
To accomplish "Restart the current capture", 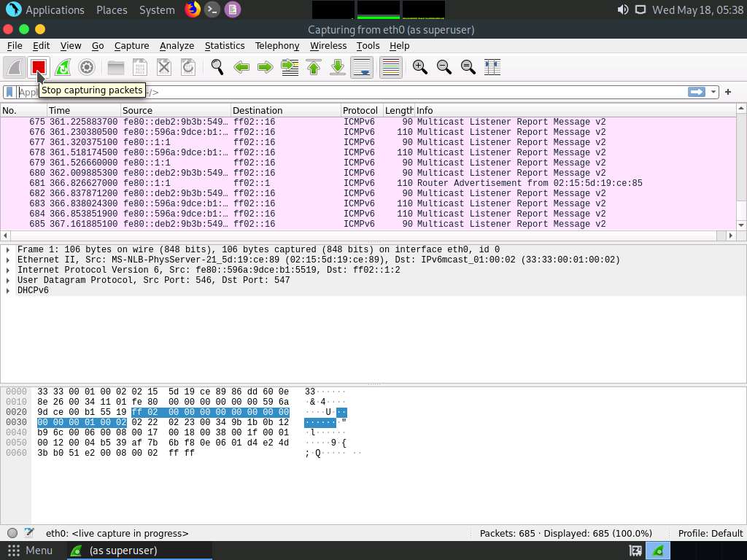I will coord(63,67).
